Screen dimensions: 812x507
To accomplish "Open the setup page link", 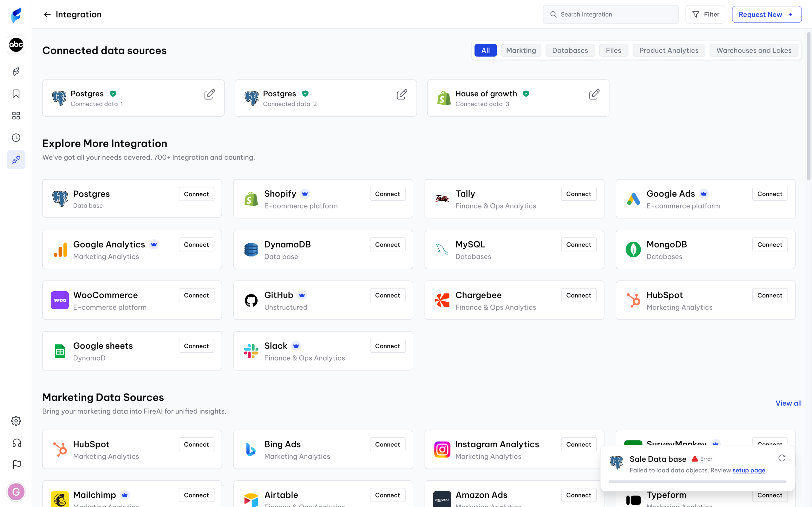I will click(x=749, y=470).
